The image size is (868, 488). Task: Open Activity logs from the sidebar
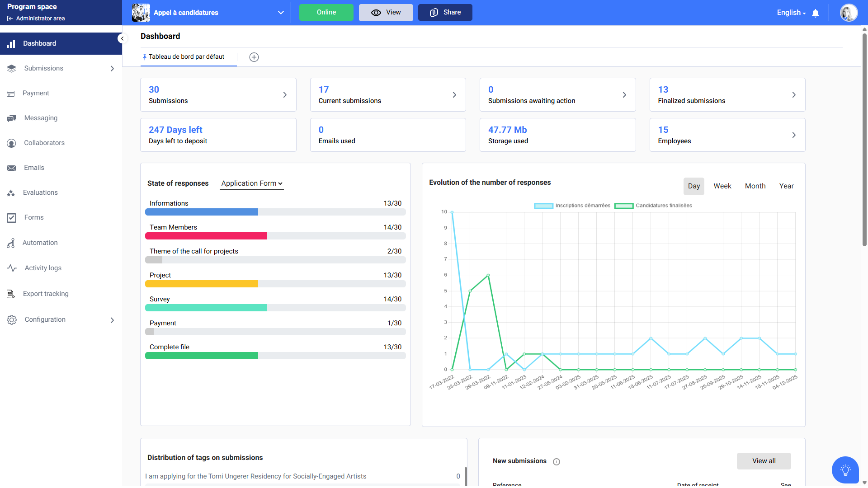(43, 268)
